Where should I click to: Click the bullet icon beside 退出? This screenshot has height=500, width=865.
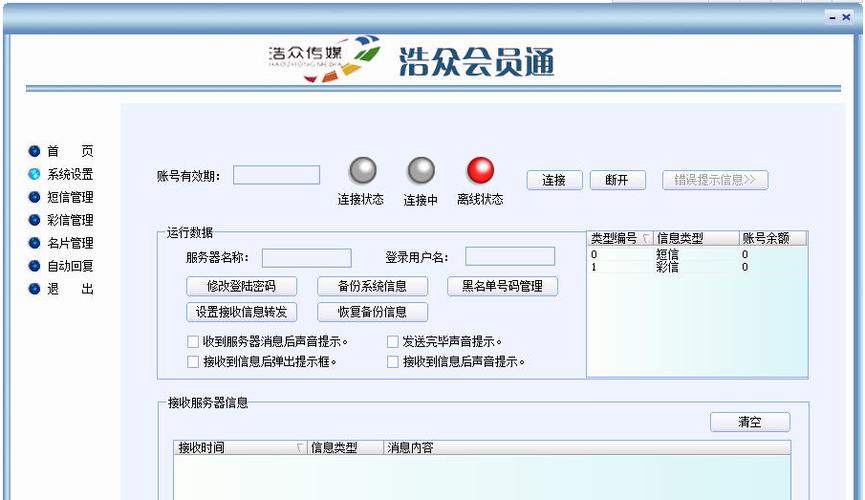(34, 289)
